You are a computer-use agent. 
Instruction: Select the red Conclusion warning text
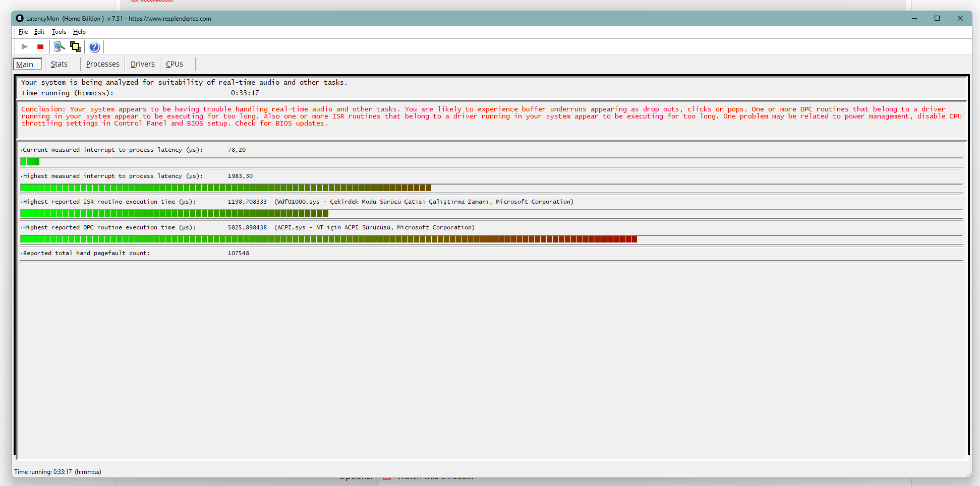pos(491,116)
